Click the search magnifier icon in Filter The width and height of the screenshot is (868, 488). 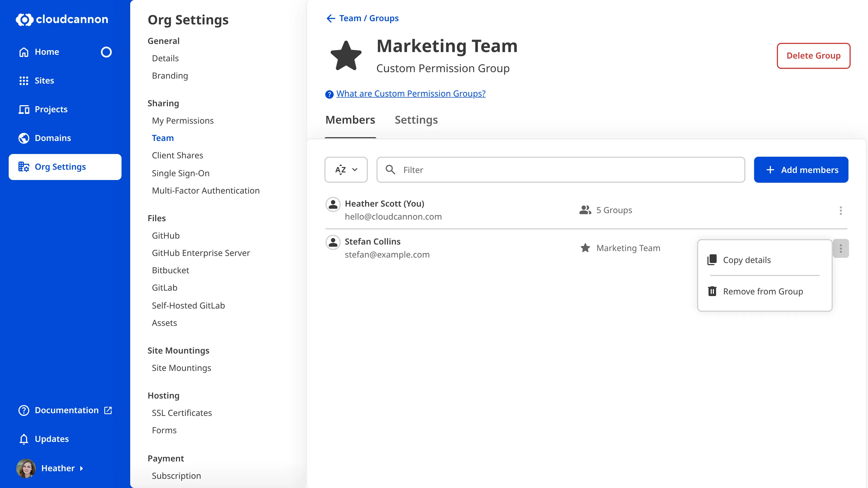[390, 170]
